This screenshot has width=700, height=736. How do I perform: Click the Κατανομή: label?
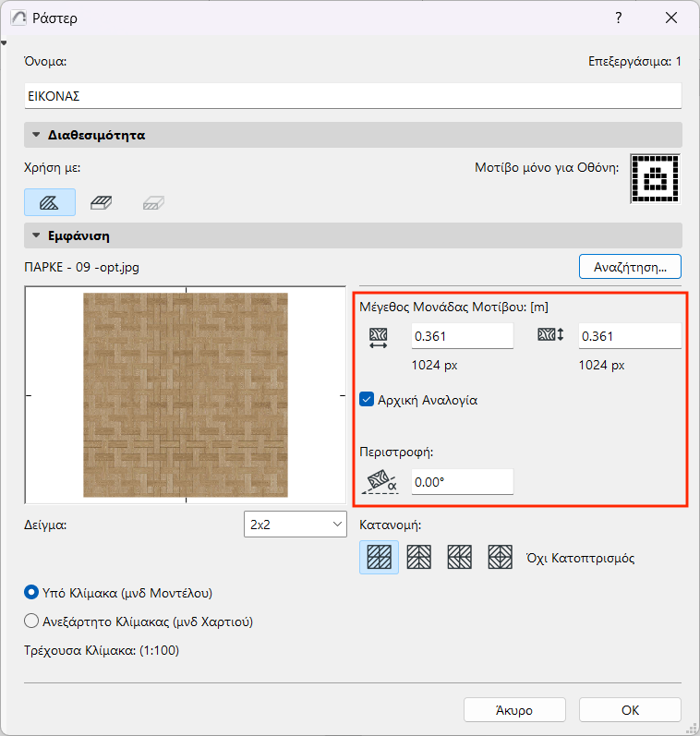tap(390, 525)
